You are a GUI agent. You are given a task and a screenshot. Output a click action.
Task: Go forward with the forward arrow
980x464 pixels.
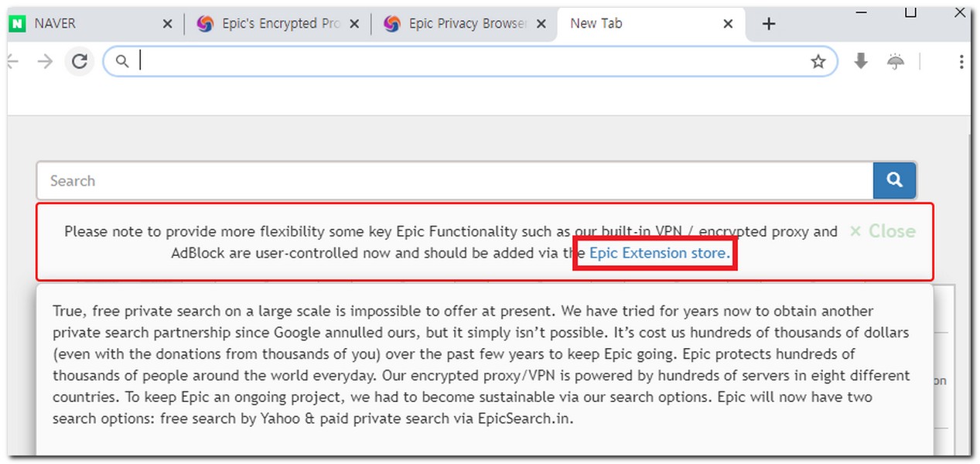coord(46,61)
